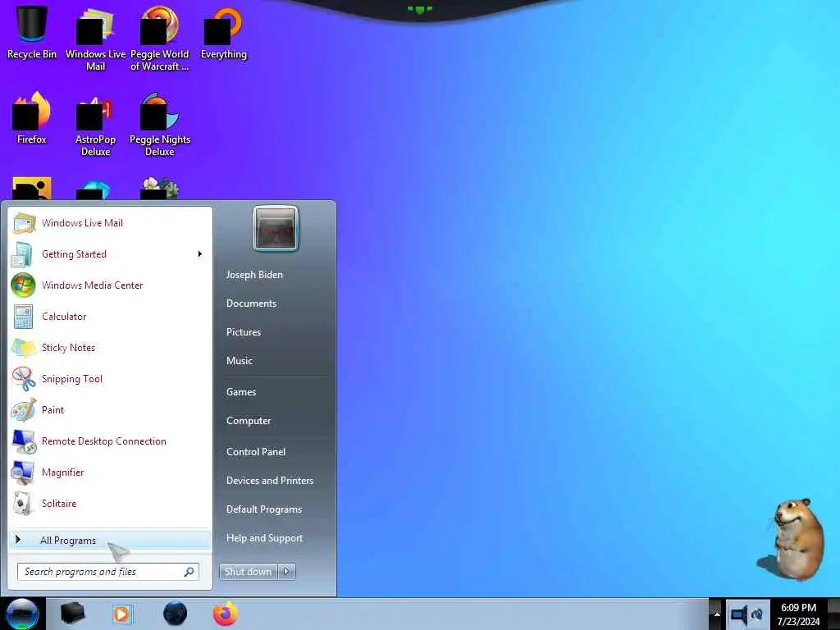Launch Windows Media Center
Screen dimensions: 840x630
(110, 285)
